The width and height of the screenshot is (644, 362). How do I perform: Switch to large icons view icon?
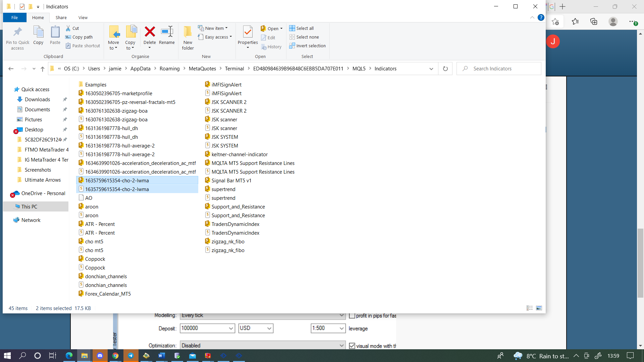(539, 308)
